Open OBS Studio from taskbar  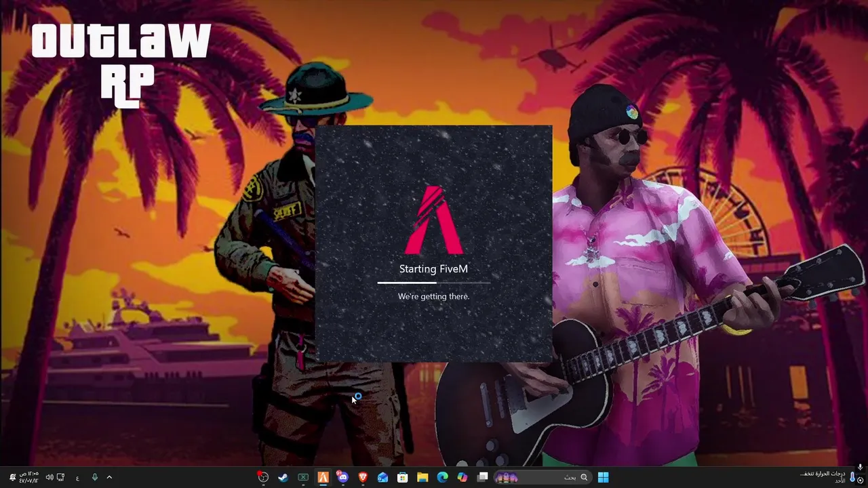coord(263,477)
